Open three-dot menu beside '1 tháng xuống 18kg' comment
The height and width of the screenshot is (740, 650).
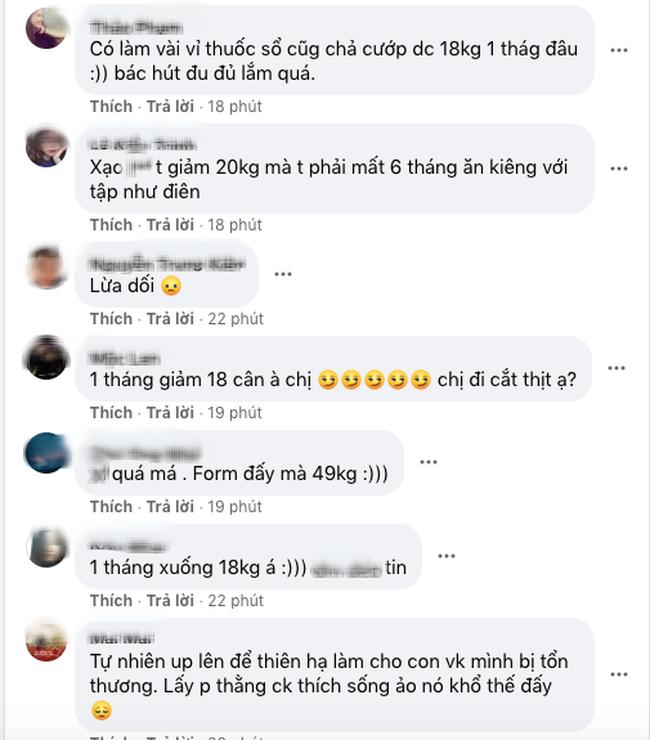click(x=446, y=556)
